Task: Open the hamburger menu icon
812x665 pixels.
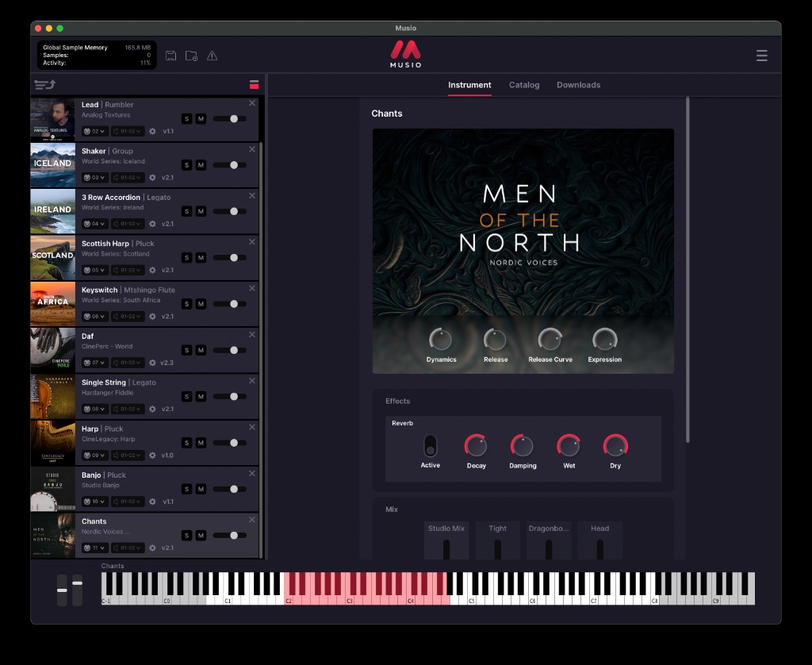Action: coord(761,56)
